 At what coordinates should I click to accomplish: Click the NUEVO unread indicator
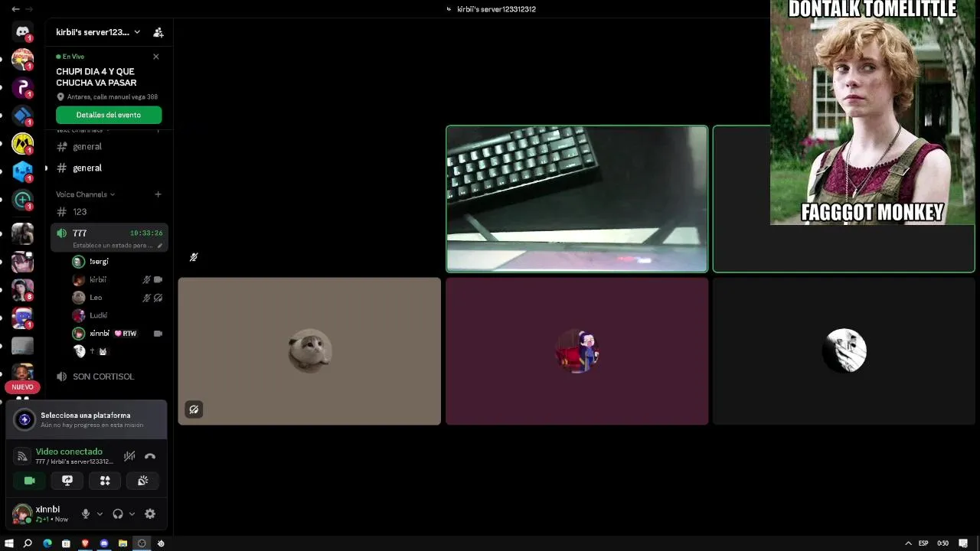pos(22,387)
